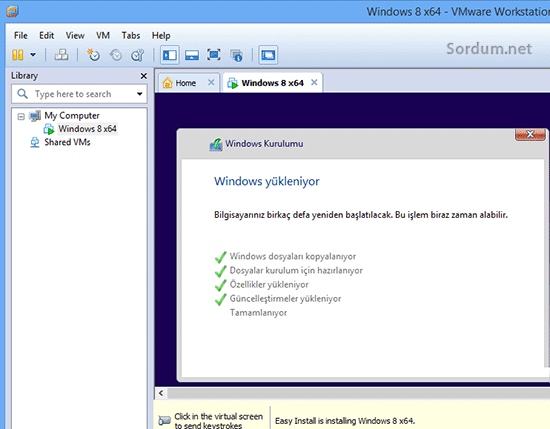This screenshot has height=429, width=550.
Task: Click the console view toolbar icon
Action: click(268, 55)
